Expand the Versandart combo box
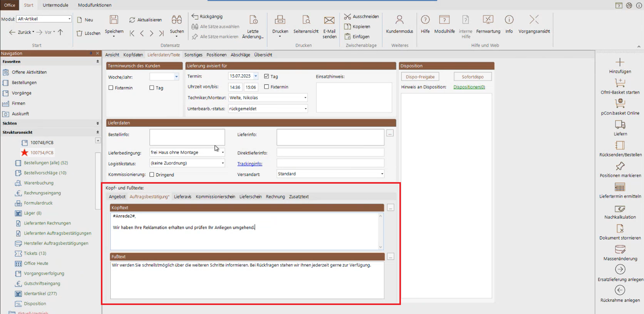The height and width of the screenshot is (314, 644). (x=382, y=174)
